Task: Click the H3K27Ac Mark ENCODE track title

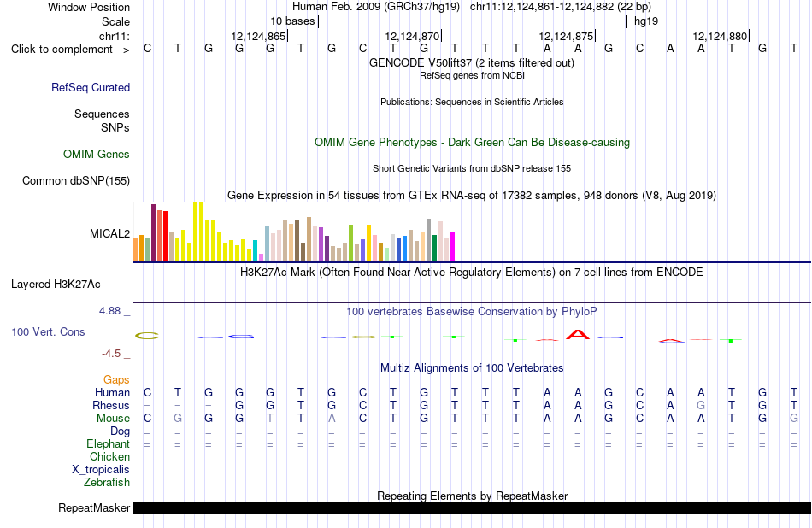Action: point(472,273)
